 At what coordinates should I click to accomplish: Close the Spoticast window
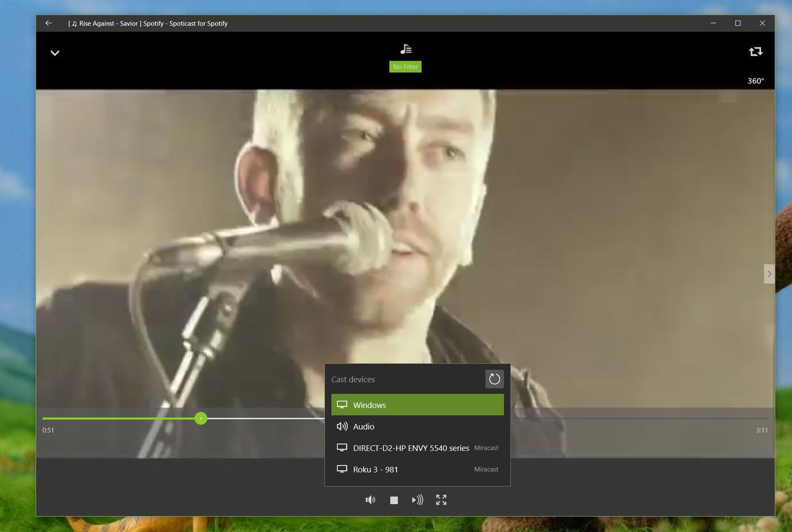click(x=762, y=24)
